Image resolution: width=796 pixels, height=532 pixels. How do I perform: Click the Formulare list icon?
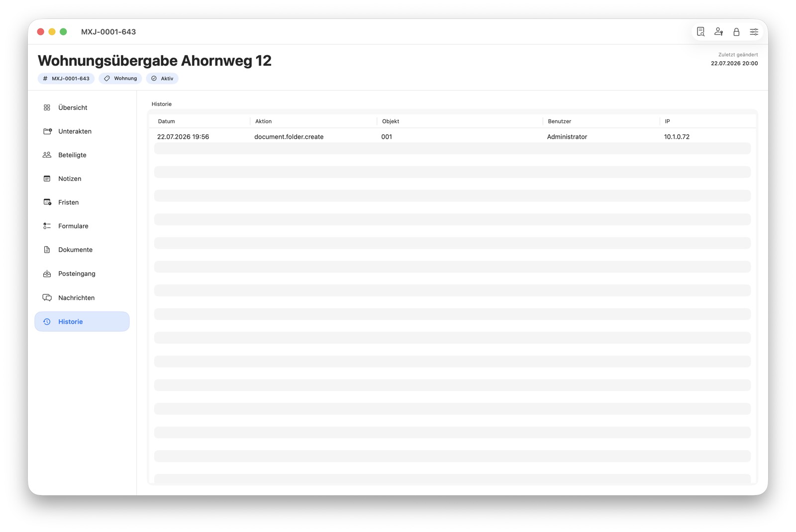(x=47, y=226)
